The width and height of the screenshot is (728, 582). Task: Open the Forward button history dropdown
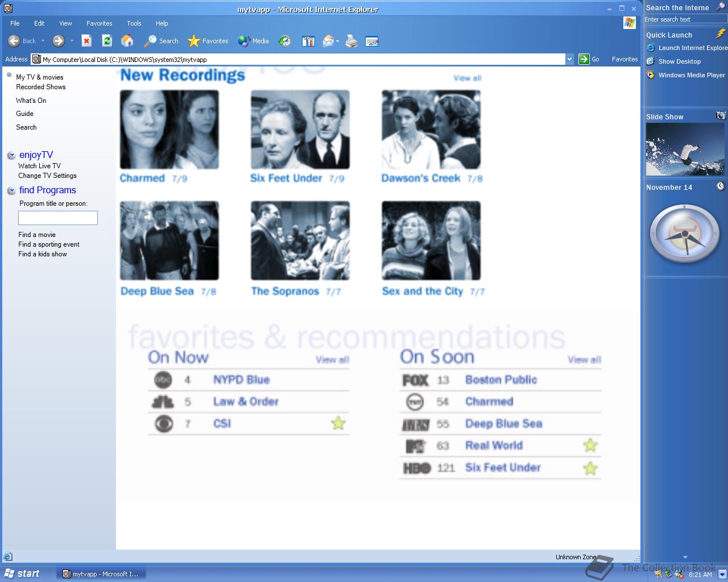[x=72, y=41]
